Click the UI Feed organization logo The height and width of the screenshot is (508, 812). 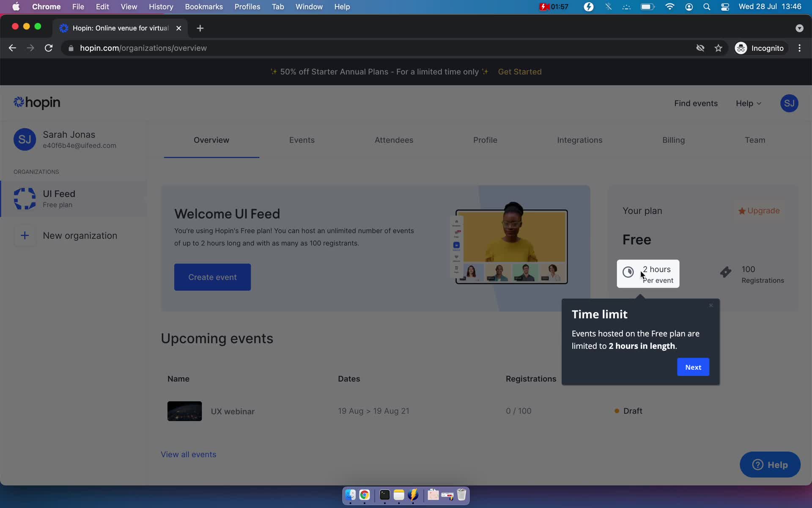pos(25,199)
